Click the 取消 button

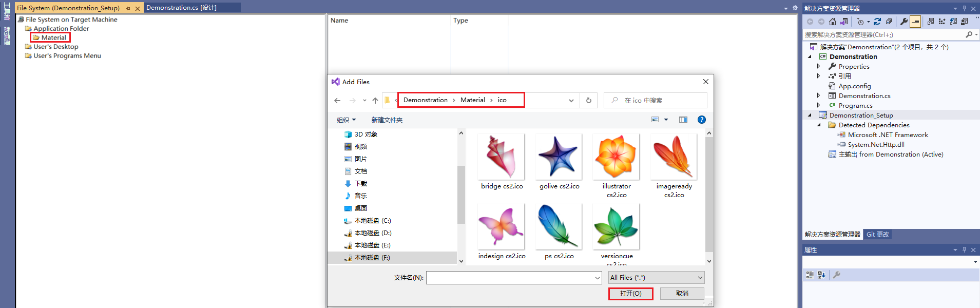[682, 294]
